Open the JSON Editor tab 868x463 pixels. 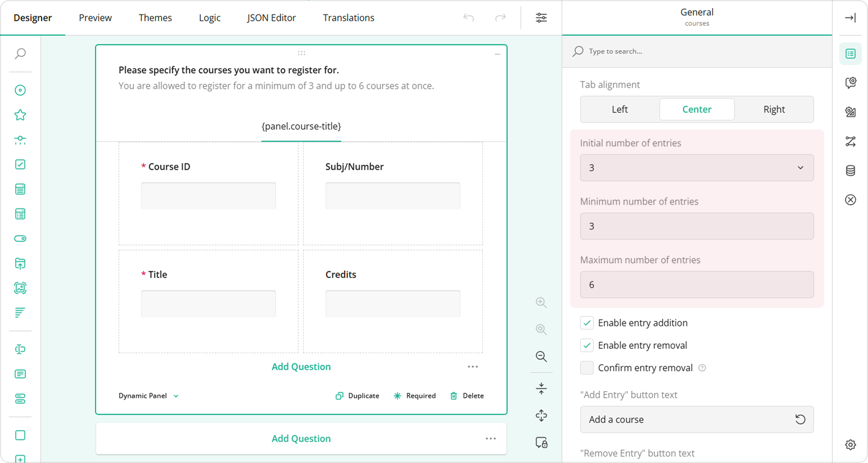pyautogui.click(x=271, y=18)
